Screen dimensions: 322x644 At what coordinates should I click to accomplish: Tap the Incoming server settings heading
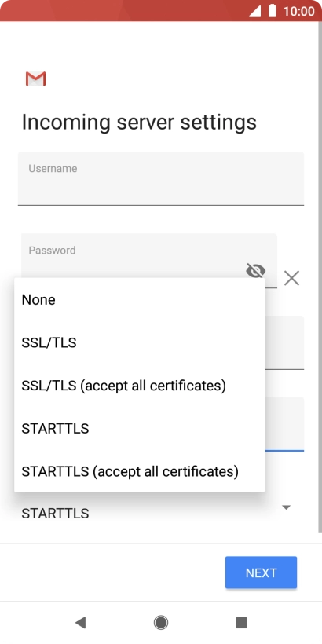[139, 123]
